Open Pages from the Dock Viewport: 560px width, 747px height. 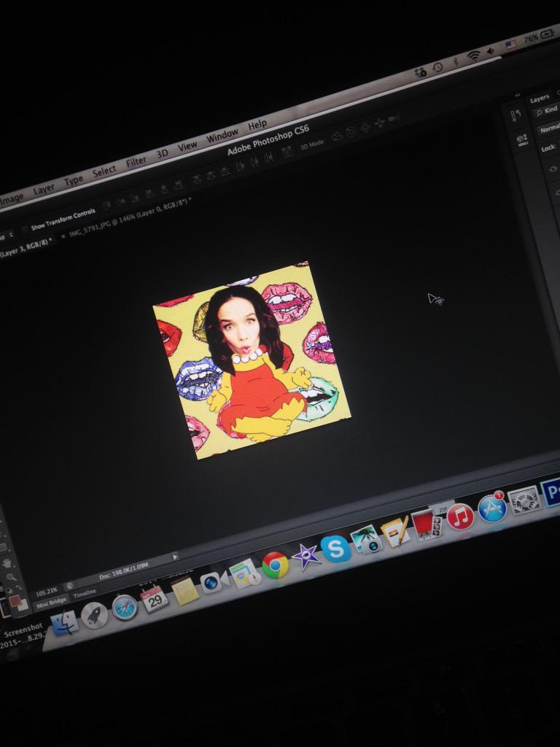point(396,530)
